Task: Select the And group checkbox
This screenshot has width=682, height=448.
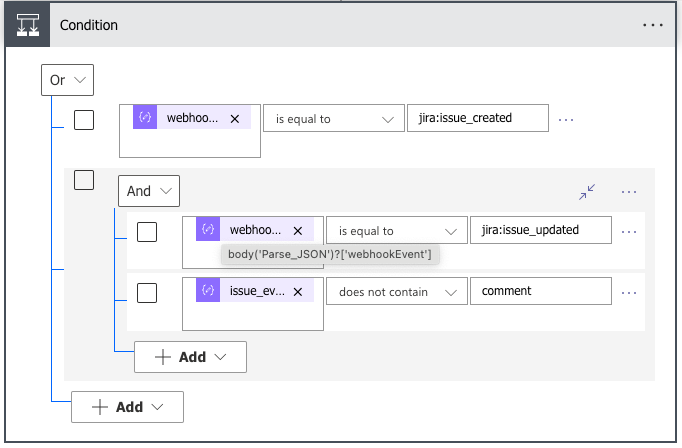Action: 84,180
